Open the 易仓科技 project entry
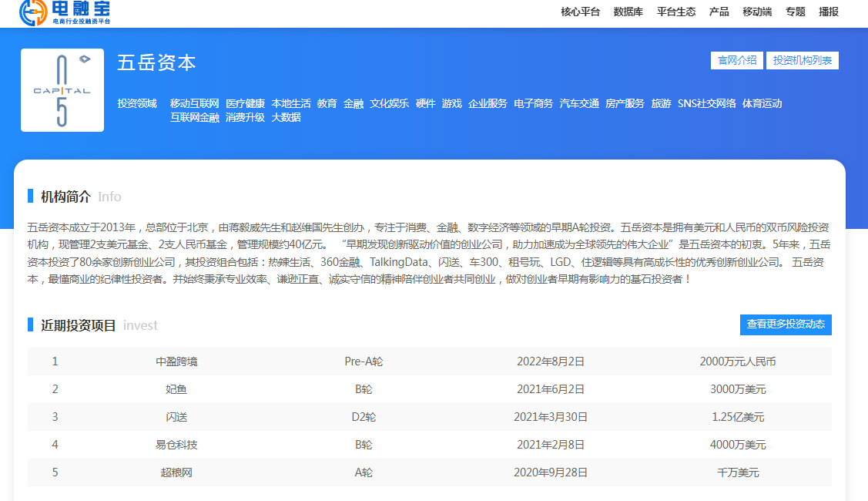Screen dimensions: 868x501 coord(176,445)
